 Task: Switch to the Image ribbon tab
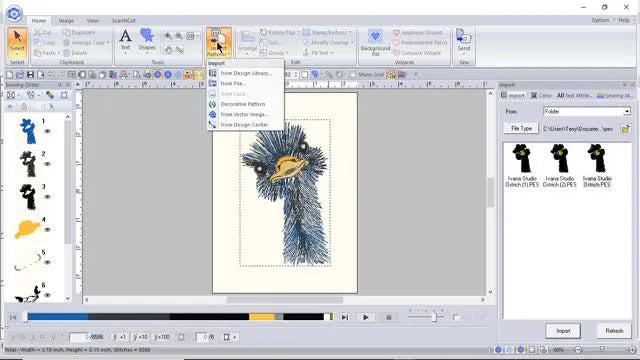[x=66, y=20]
